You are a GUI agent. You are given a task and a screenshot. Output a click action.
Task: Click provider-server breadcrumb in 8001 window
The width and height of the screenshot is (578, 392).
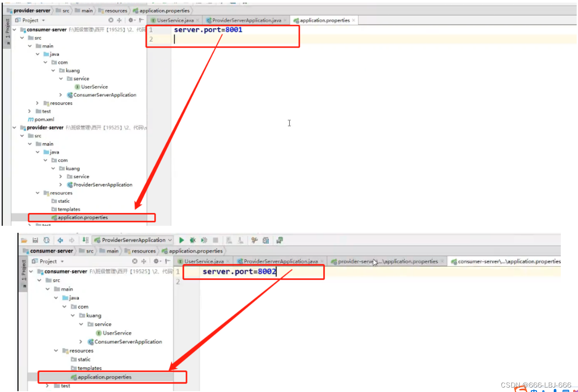tap(28, 11)
